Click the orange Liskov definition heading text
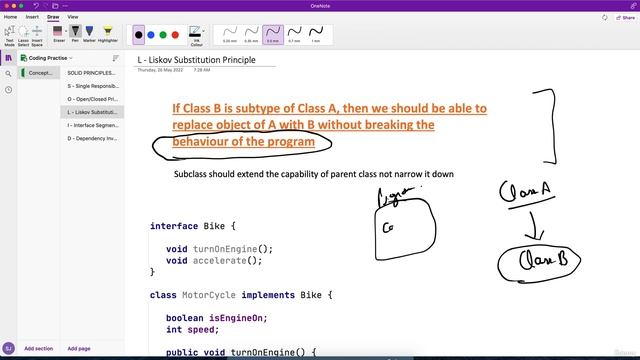Viewport: 640px width, 360px height. 329,125
